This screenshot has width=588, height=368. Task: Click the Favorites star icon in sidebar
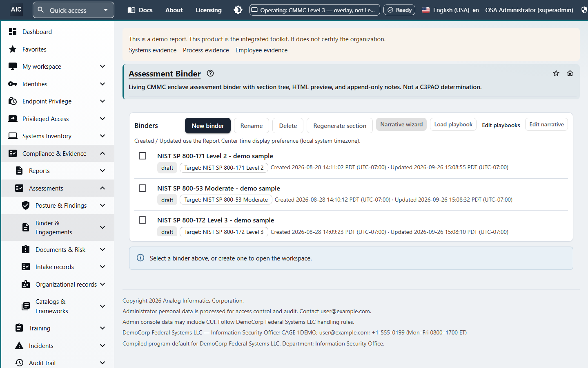tap(13, 49)
